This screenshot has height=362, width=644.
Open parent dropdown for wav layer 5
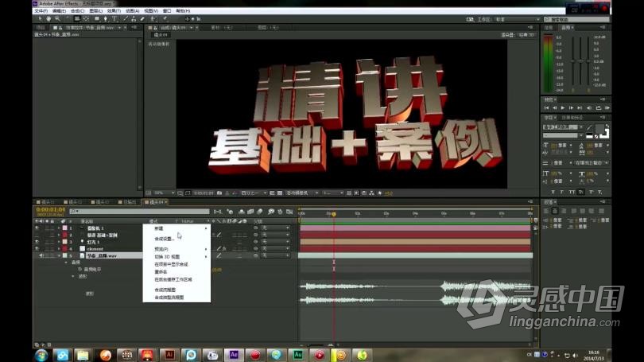coord(276,255)
